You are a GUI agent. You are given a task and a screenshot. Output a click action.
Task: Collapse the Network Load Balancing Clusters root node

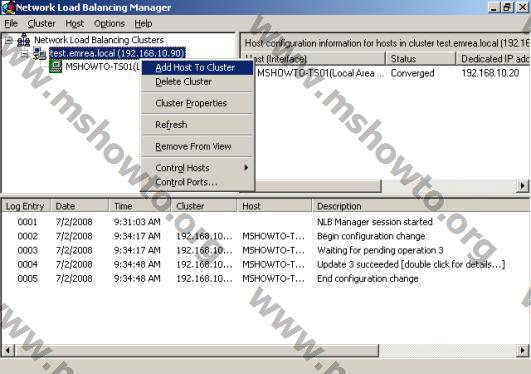point(9,41)
